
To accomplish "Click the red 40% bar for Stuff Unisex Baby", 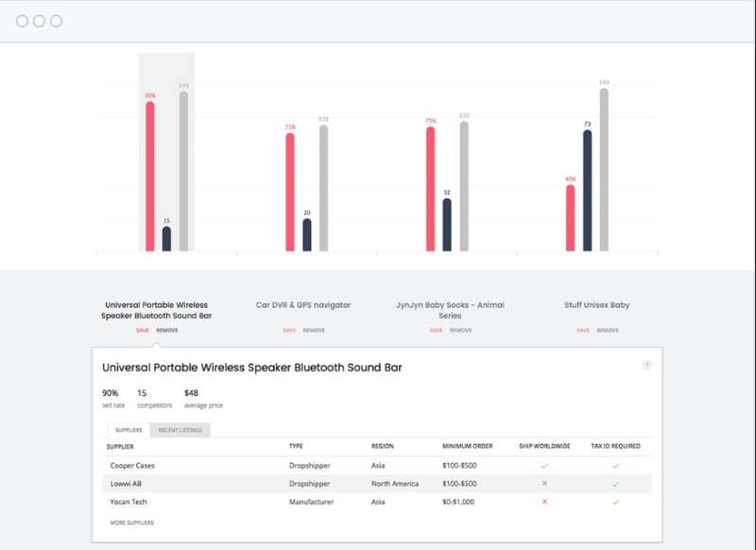I will click(571, 218).
